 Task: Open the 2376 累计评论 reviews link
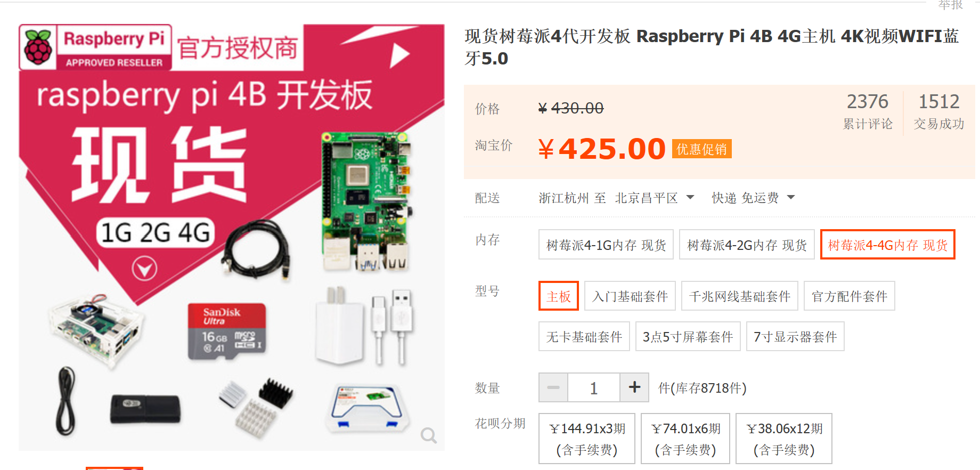(x=868, y=111)
